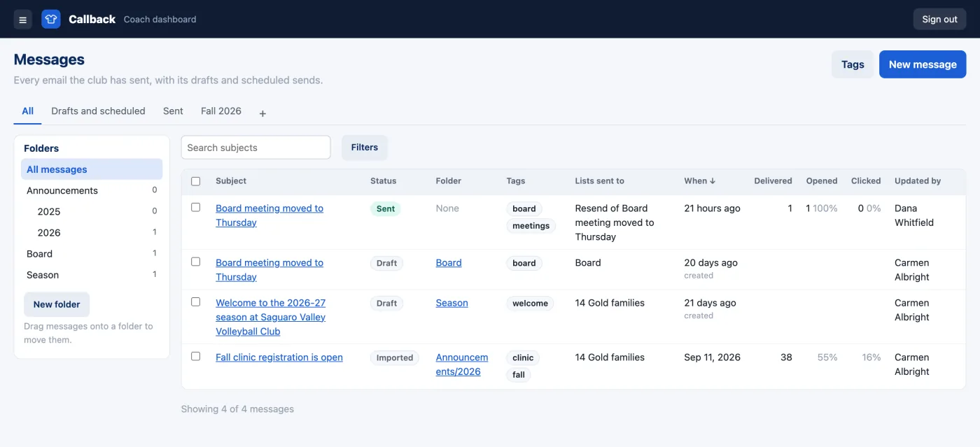Open the Filters button
Image resolution: width=980 pixels, height=447 pixels.
click(365, 148)
